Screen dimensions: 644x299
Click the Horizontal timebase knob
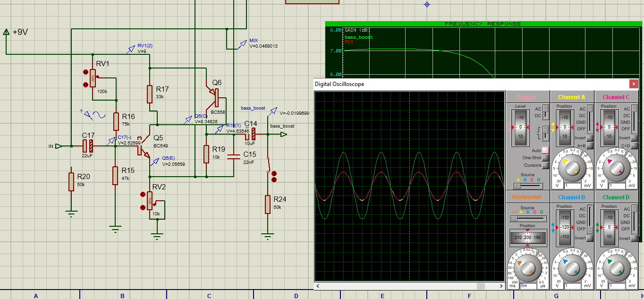pyautogui.click(x=527, y=268)
